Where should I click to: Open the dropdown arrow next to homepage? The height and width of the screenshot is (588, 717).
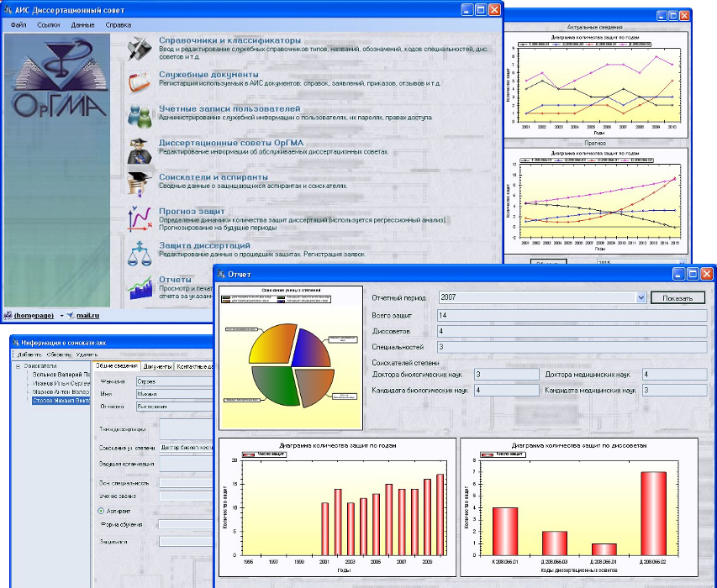click(61, 316)
